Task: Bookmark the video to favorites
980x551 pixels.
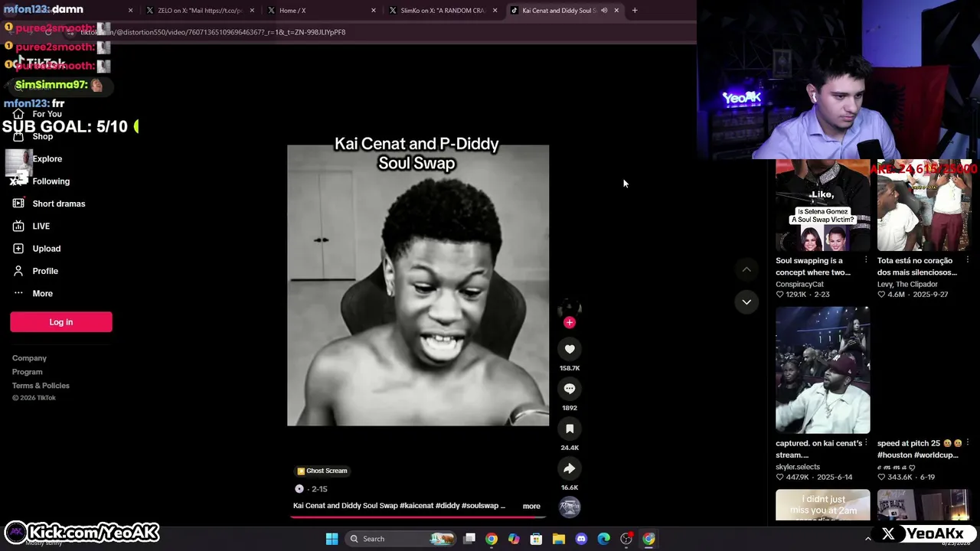Action: 570,429
